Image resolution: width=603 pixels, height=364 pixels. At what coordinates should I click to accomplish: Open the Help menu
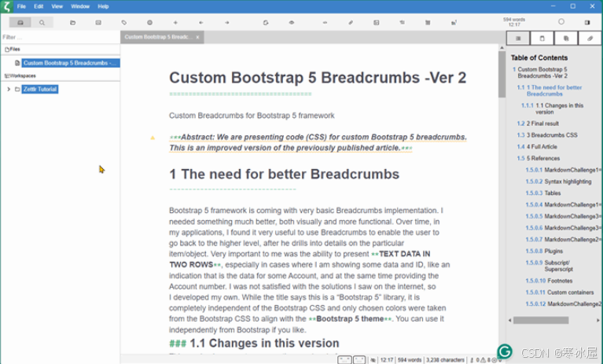[103, 6]
